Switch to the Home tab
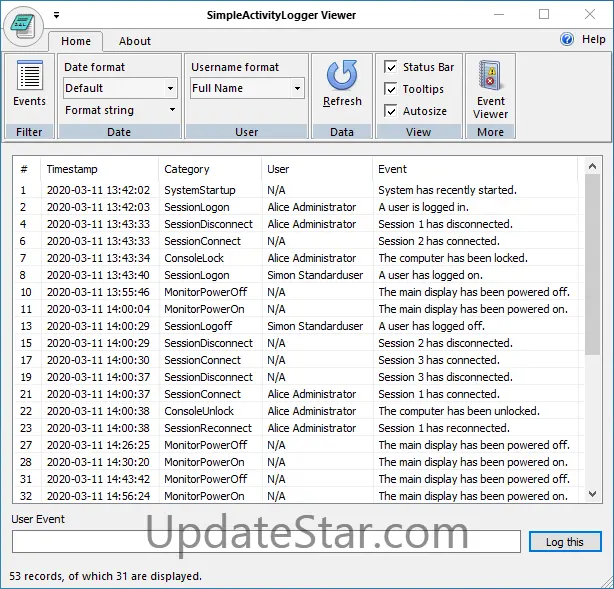 (x=76, y=41)
